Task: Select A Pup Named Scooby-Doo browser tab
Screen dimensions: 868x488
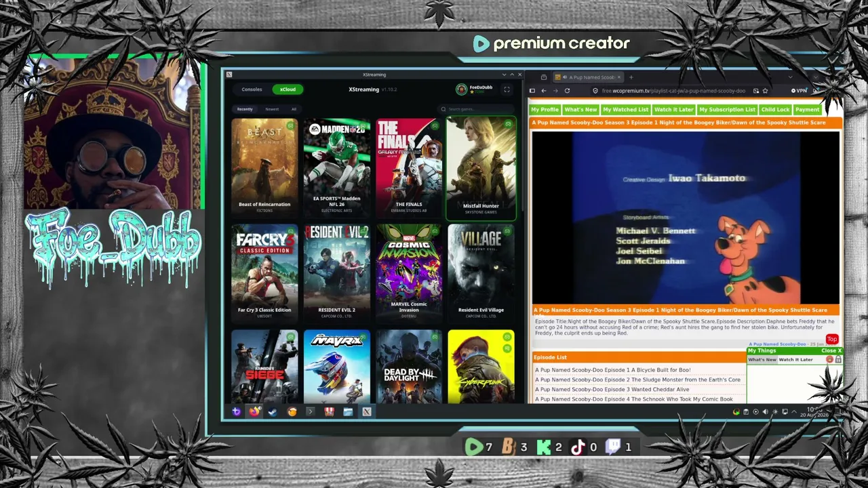Action: click(x=587, y=77)
